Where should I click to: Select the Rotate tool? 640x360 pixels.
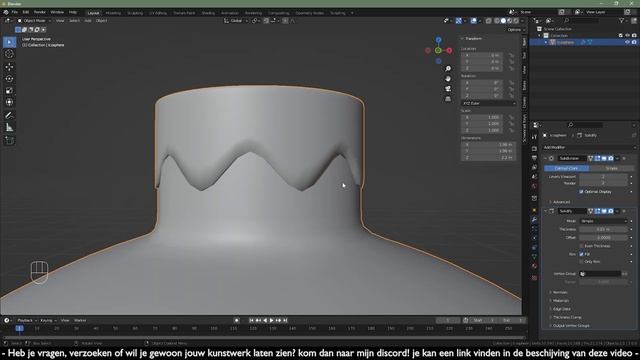click(9, 78)
